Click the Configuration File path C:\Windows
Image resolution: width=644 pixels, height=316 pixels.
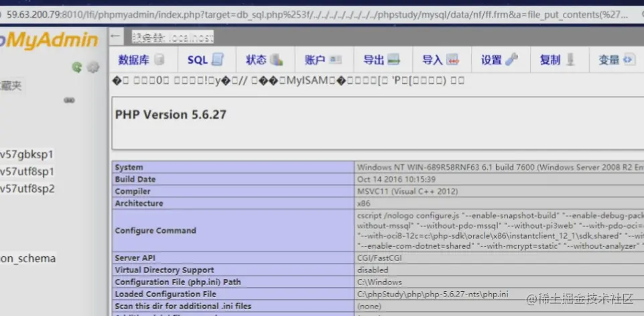(x=379, y=282)
